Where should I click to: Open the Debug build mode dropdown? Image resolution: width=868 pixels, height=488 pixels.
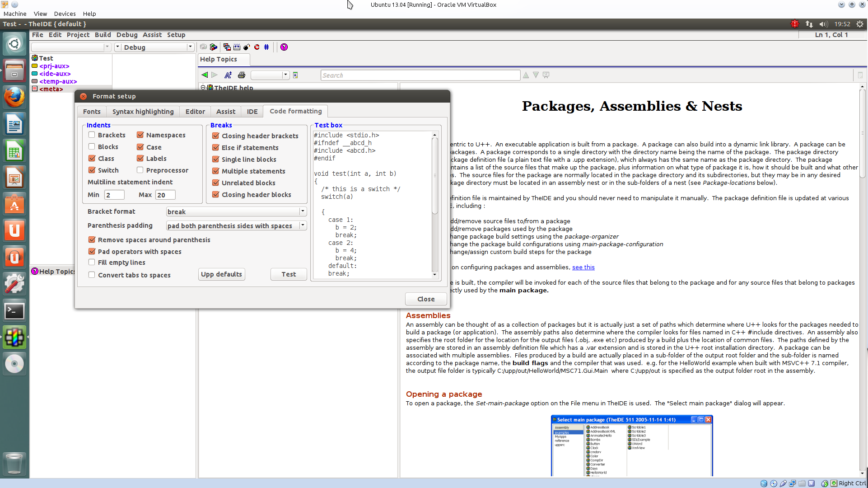(x=190, y=47)
